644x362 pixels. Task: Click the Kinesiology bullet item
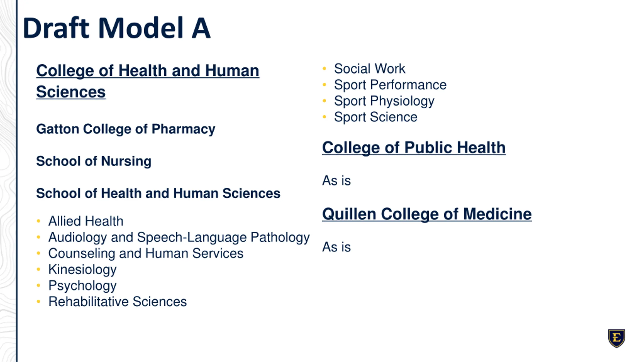(x=83, y=270)
